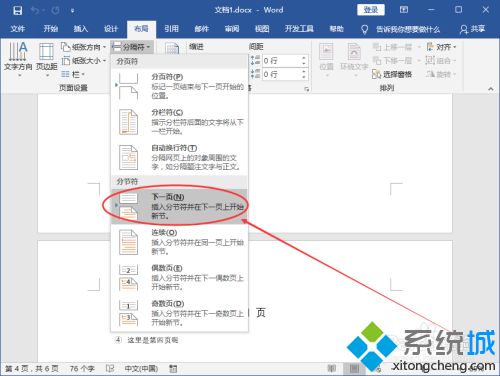Open the Quick Access Toolbar customize arrow
The image size is (500, 376).
tap(72, 11)
